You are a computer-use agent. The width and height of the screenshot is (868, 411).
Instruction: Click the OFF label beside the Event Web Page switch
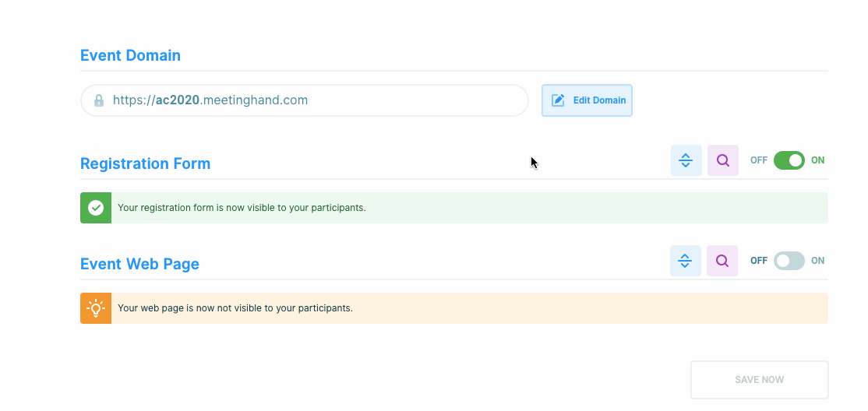point(759,261)
